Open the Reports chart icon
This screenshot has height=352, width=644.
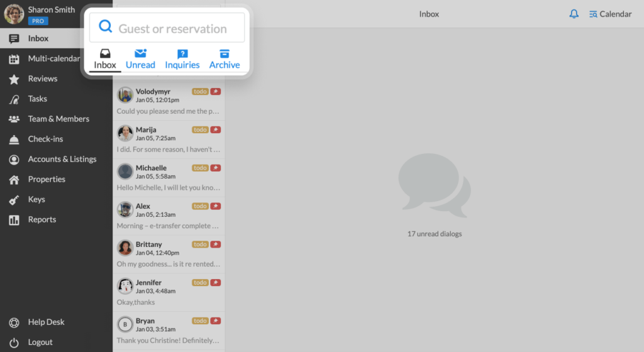tap(14, 220)
